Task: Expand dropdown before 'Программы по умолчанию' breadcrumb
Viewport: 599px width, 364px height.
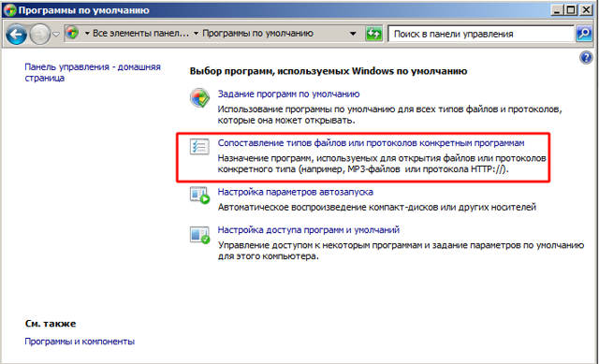Action: (x=196, y=34)
